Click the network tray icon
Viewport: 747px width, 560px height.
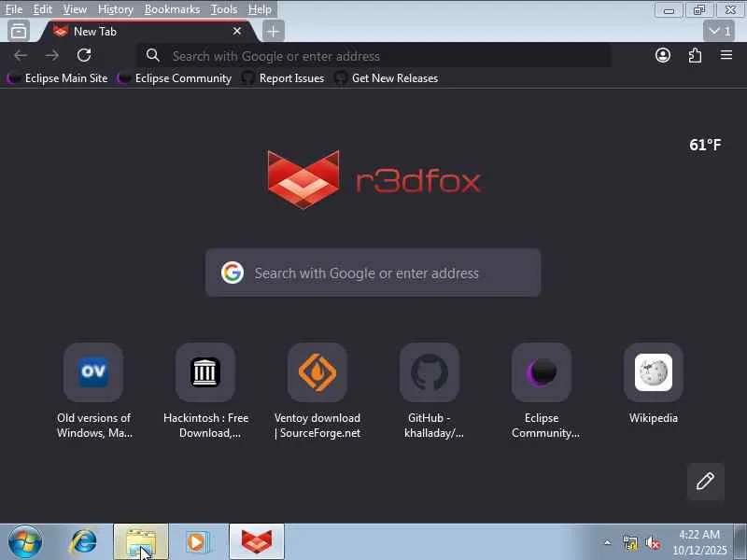630,542
